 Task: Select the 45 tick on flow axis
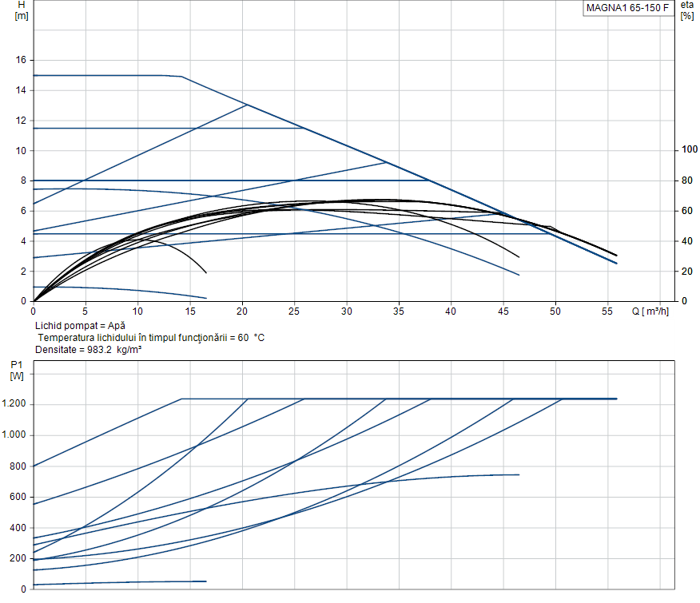[x=503, y=311]
